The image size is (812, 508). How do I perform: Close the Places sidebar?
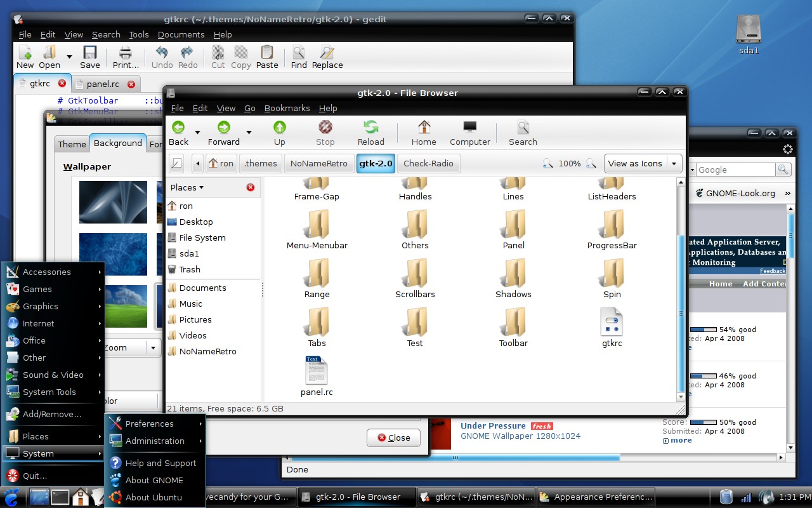[251, 187]
